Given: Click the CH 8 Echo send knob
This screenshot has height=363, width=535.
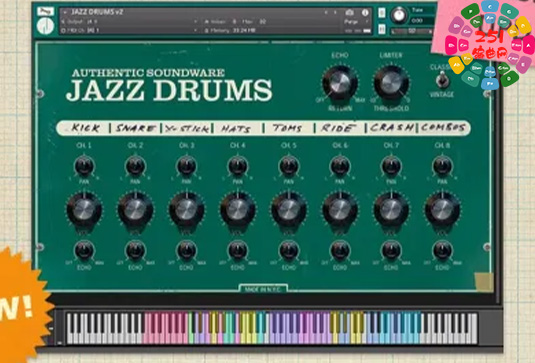Looking at the screenshot, I should pos(442,251).
